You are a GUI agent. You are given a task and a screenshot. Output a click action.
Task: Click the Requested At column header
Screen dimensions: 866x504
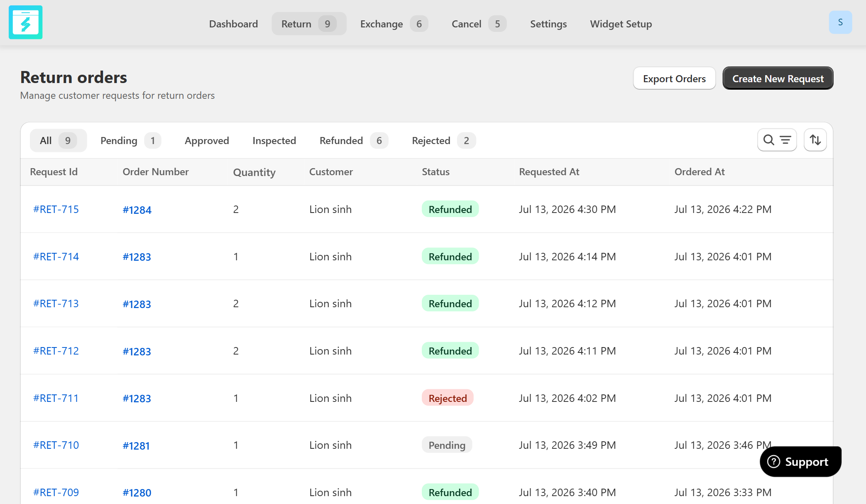549,172
